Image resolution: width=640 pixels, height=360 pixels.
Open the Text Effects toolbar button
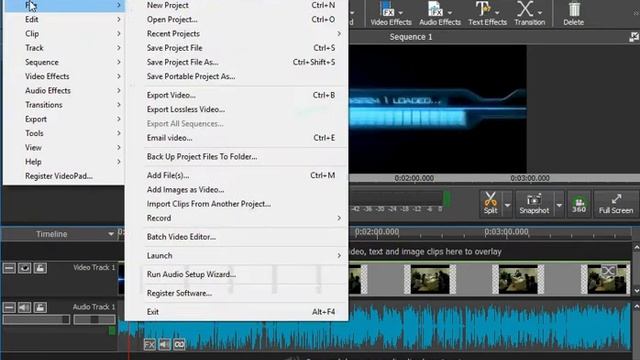point(487,13)
